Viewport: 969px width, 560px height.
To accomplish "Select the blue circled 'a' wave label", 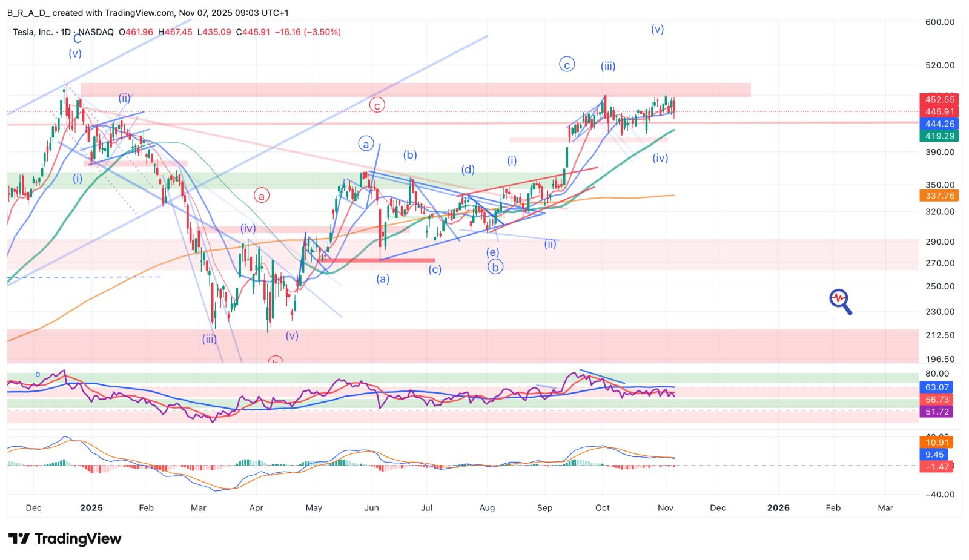I will click(x=366, y=144).
